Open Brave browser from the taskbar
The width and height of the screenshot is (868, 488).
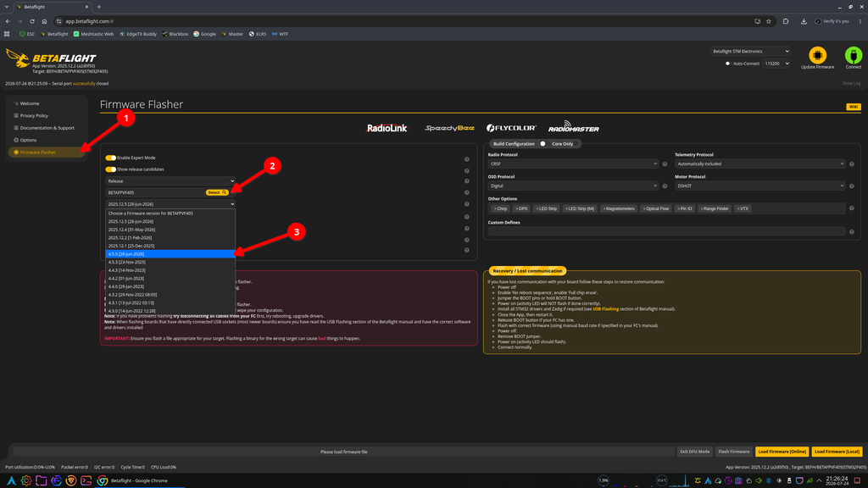point(71,481)
